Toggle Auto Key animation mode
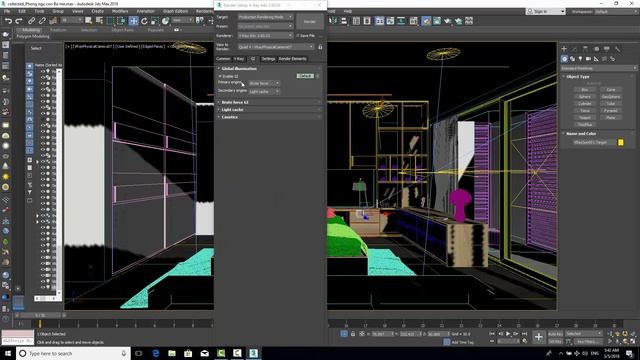The image size is (640, 360). [x=555, y=334]
